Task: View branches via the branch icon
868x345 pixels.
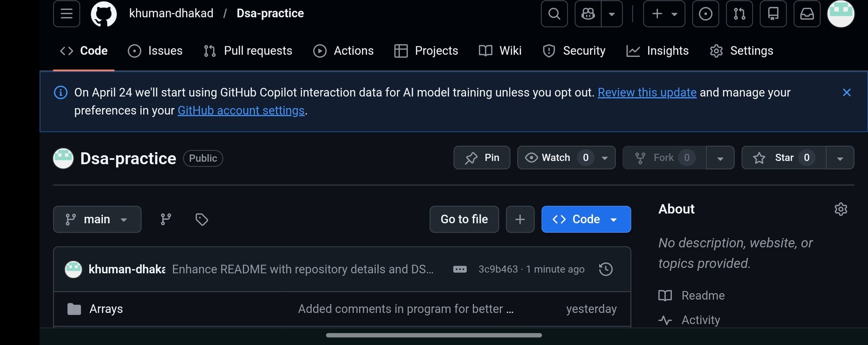Action: pyautogui.click(x=166, y=219)
